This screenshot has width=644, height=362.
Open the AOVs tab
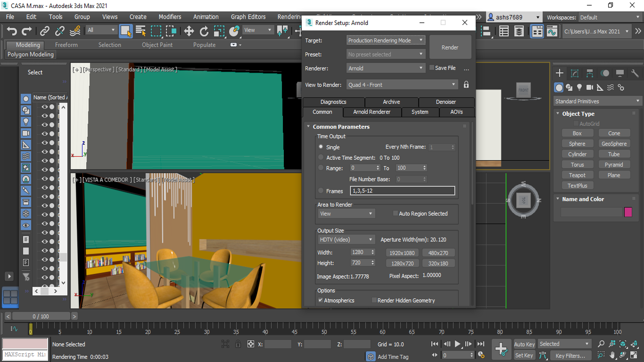(457, 112)
